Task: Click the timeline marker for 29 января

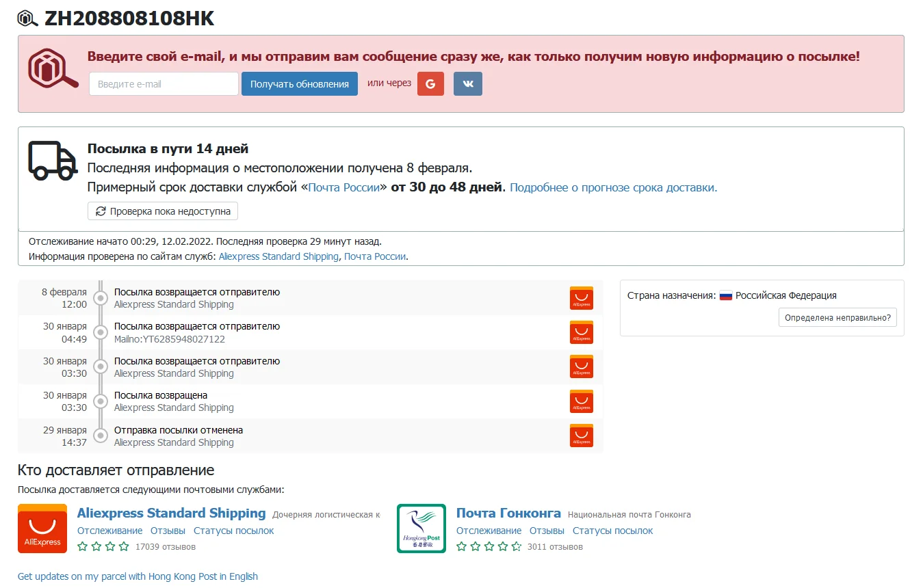Action: tap(101, 436)
